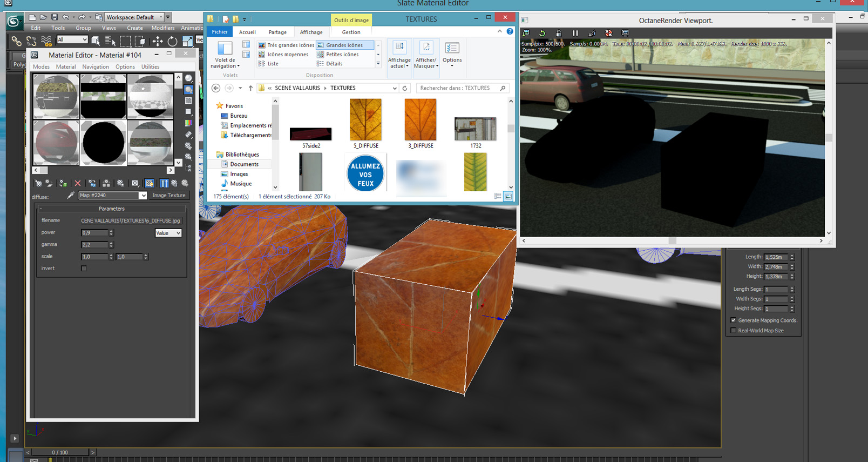
Task: Switch to the Partage ribbon tab
Action: 277,32
